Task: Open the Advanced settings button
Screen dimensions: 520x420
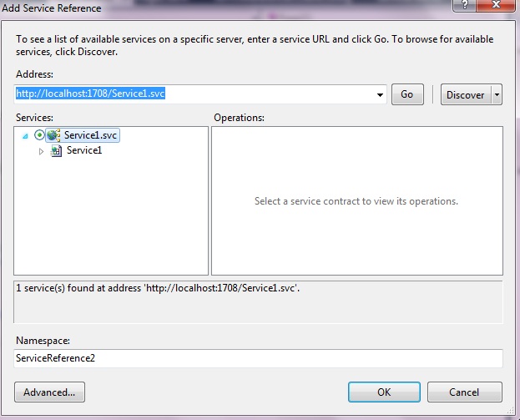Action: pyautogui.click(x=49, y=392)
